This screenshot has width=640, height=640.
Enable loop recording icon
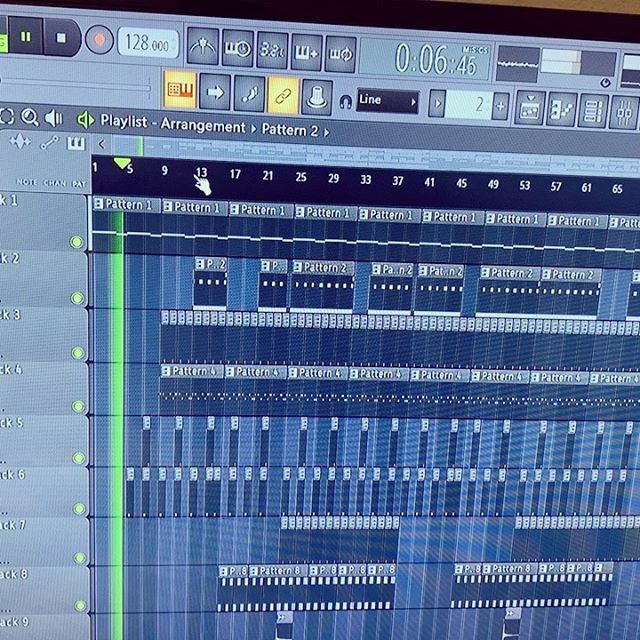coord(340,54)
